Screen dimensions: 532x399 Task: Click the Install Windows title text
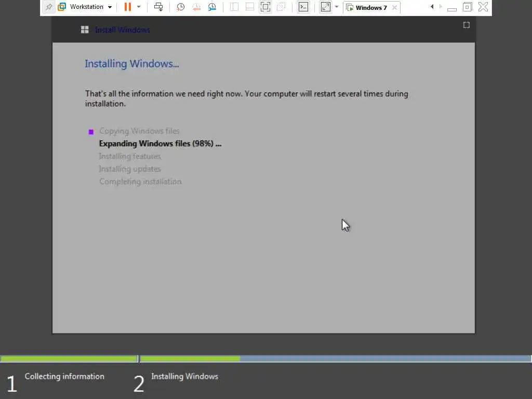(x=123, y=30)
